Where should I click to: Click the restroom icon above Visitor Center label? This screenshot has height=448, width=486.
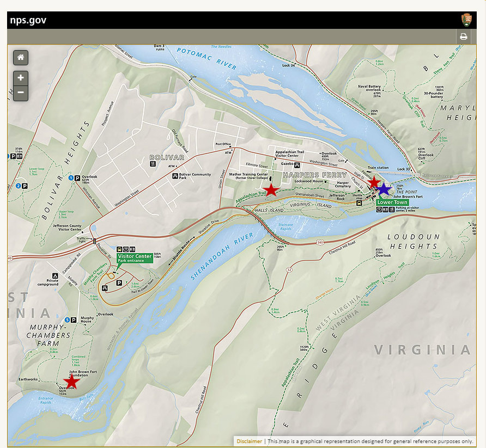[132, 249]
